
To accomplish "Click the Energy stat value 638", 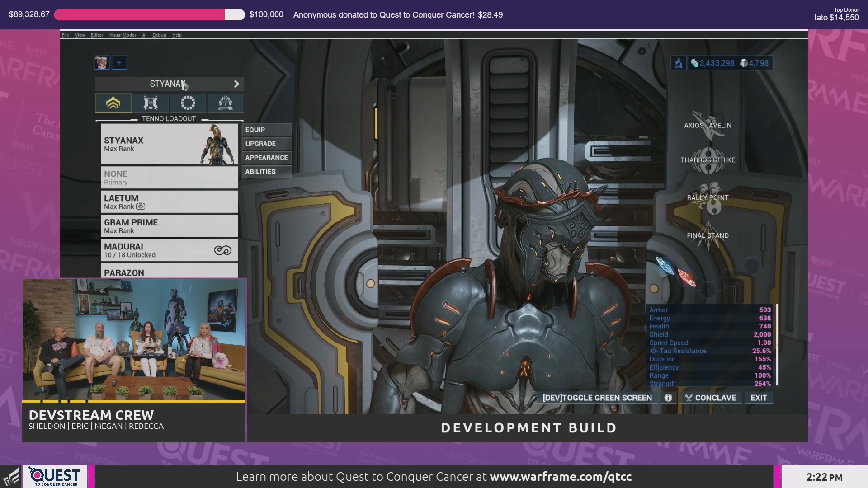I will pyautogui.click(x=765, y=318).
